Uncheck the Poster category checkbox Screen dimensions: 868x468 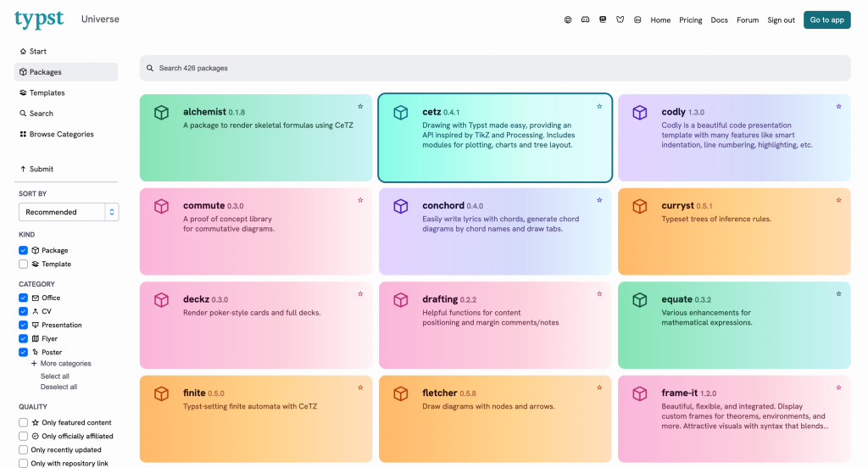23,352
